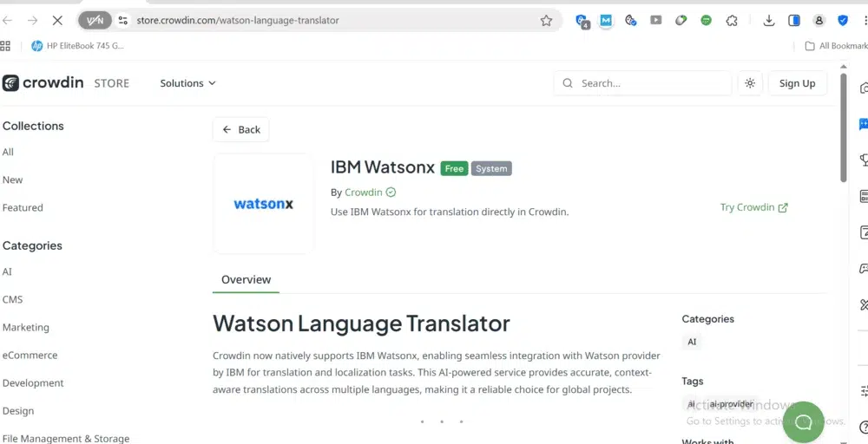Open the browser profile avatar
Viewport: 868px width, 444px height.
click(x=819, y=21)
